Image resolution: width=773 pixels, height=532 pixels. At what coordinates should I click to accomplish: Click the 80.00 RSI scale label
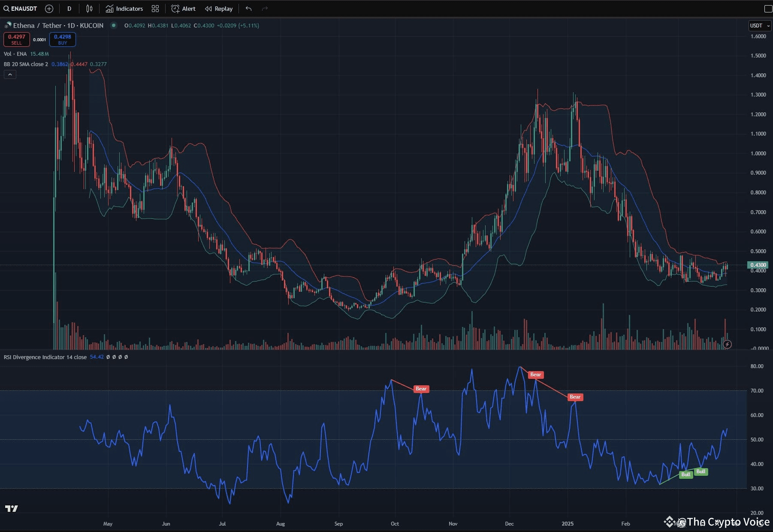click(757, 366)
